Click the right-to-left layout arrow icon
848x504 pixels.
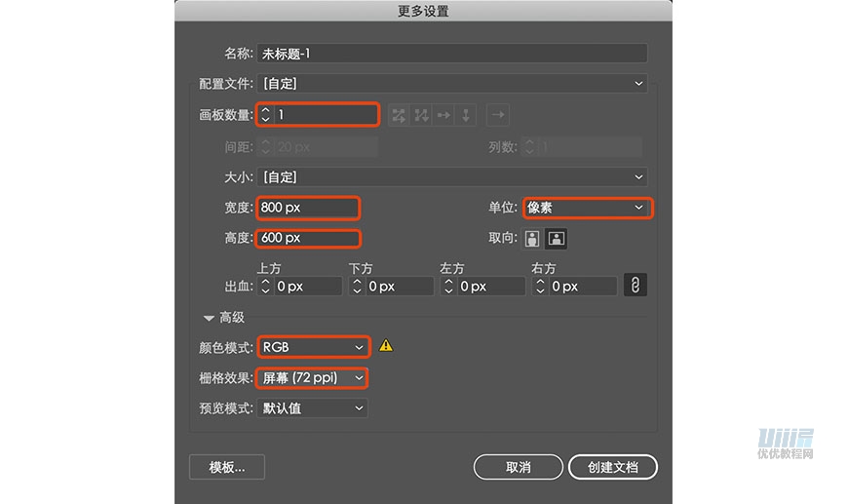(x=498, y=115)
